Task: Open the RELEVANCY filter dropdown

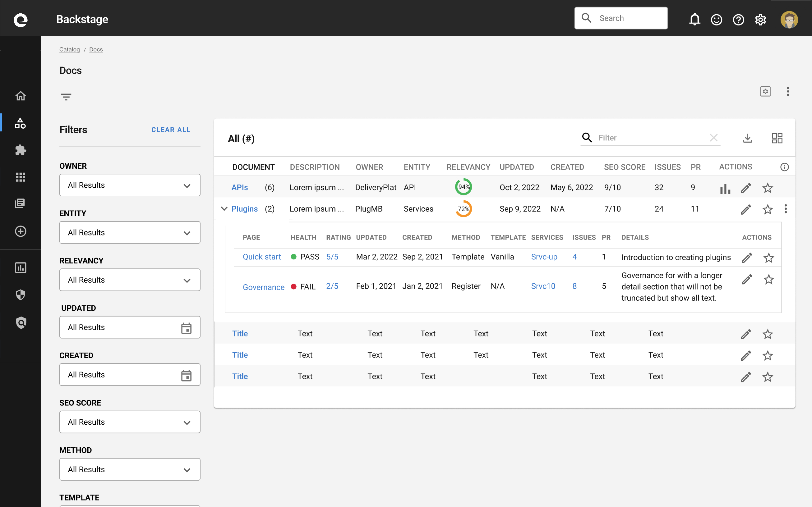Action: point(130,280)
